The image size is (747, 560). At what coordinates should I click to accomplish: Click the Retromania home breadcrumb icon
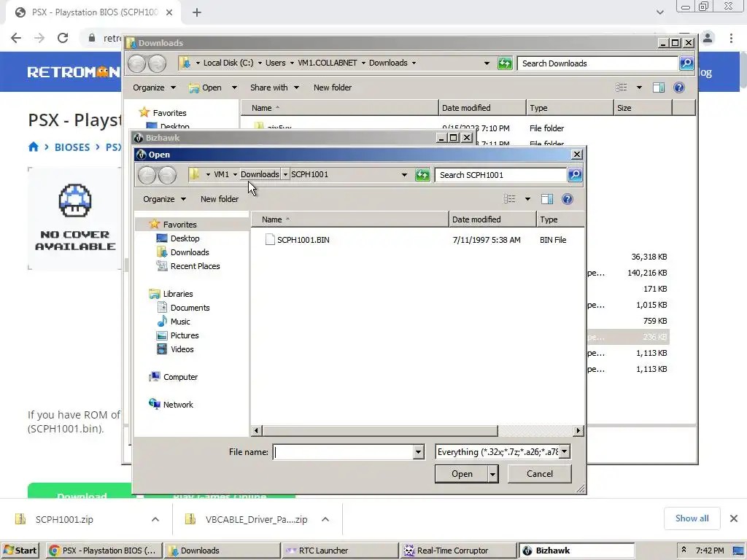click(34, 147)
